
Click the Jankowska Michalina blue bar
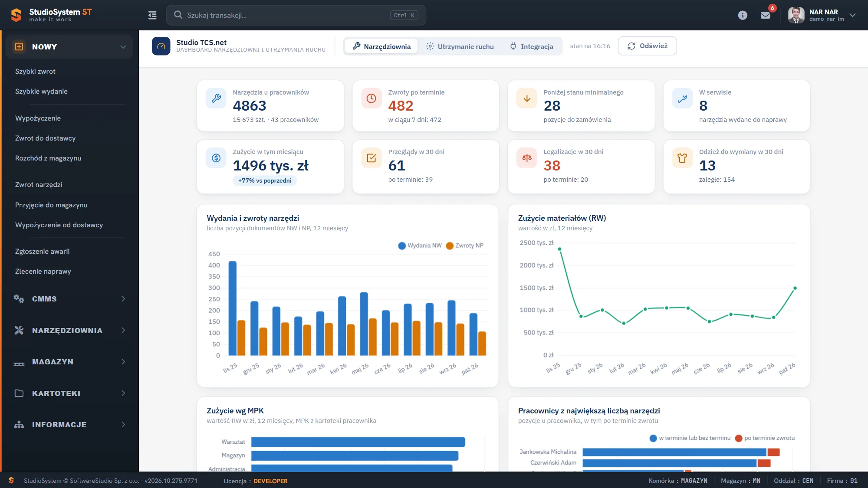click(x=674, y=452)
